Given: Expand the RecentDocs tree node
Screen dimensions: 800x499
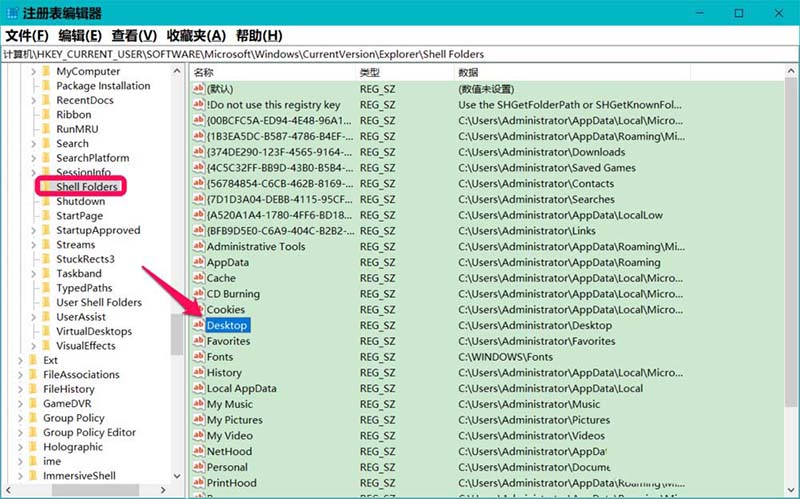Looking at the screenshot, I should (x=34, y=101).
